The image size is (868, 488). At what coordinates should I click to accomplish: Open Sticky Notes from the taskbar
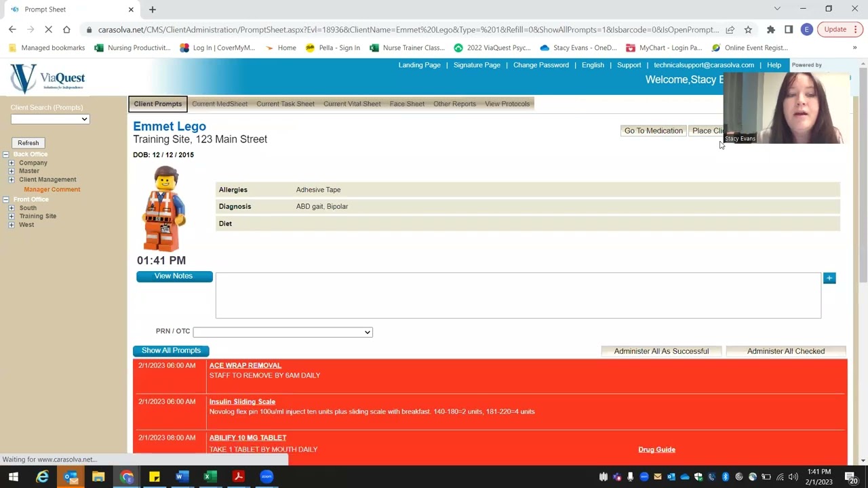pyautogui.click(x=155, y=476)
